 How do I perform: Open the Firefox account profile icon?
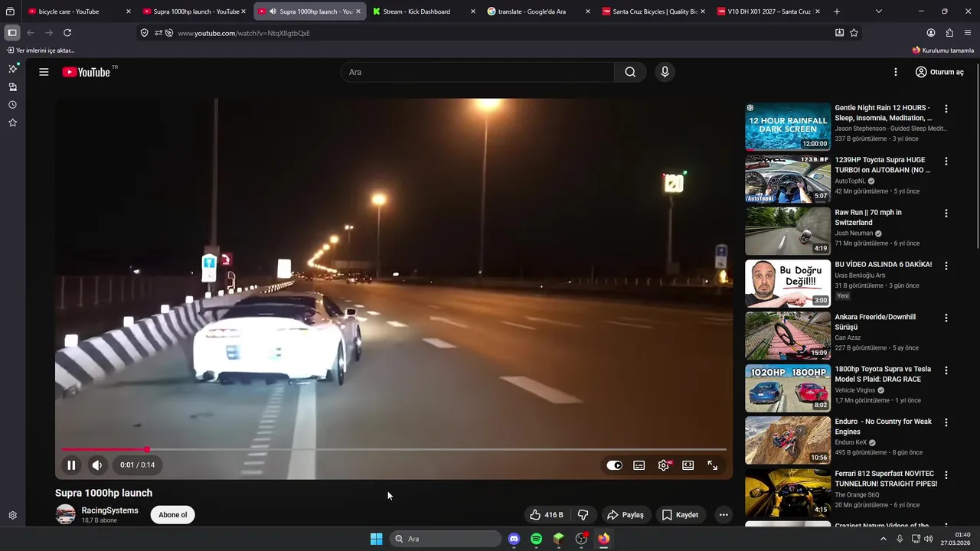click(x=930, y=33)
